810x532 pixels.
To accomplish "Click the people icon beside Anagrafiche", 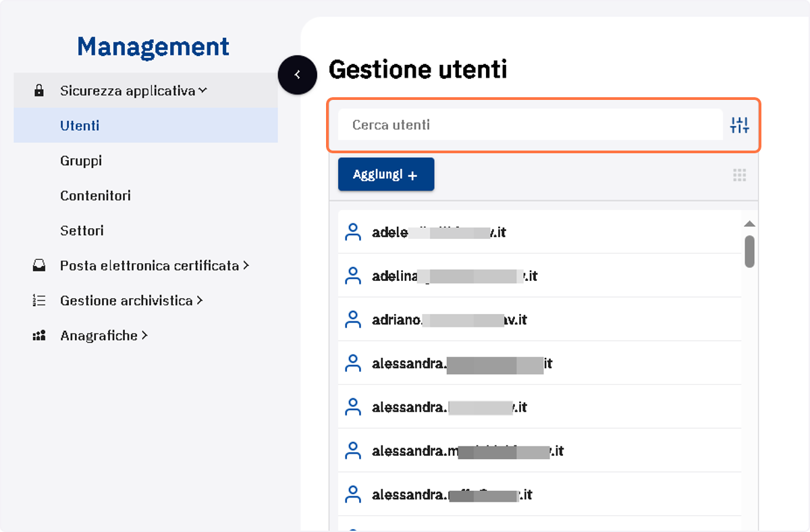I will (39, 336).
